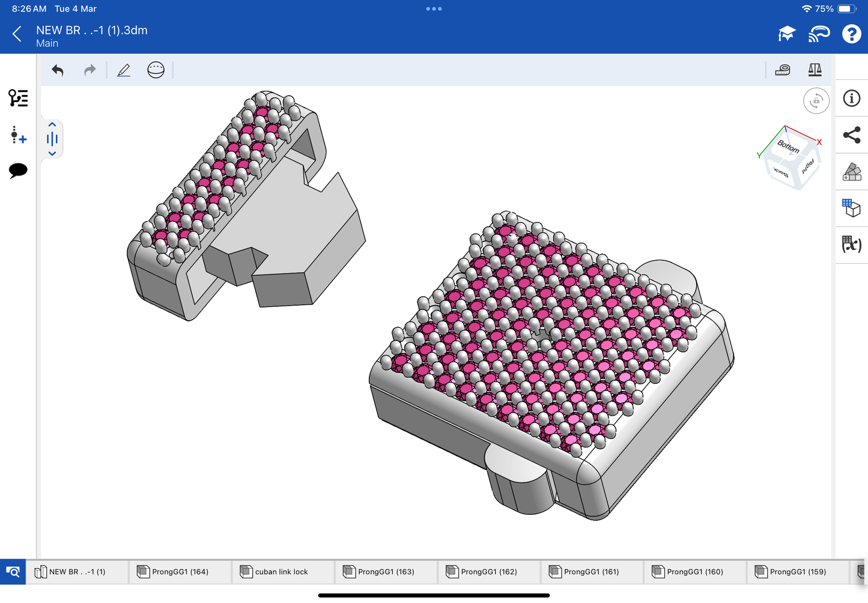Open mass properties scale icon
Viewport: 868px width, 603px height.
[815, 70]
